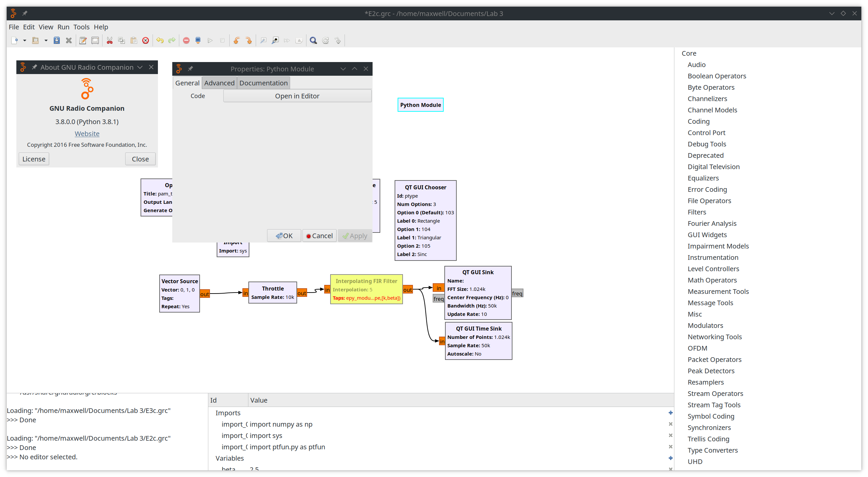The height and width of the screenshot is (477, 868).
Task: Toggle block enable with blue icon
Action: [198, 40]
